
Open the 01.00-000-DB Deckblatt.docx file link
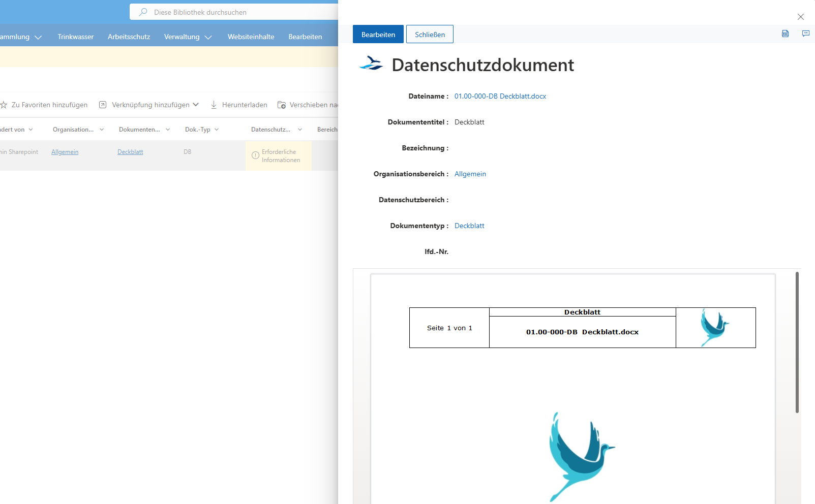pyautogui.click(x=500, y=96)
